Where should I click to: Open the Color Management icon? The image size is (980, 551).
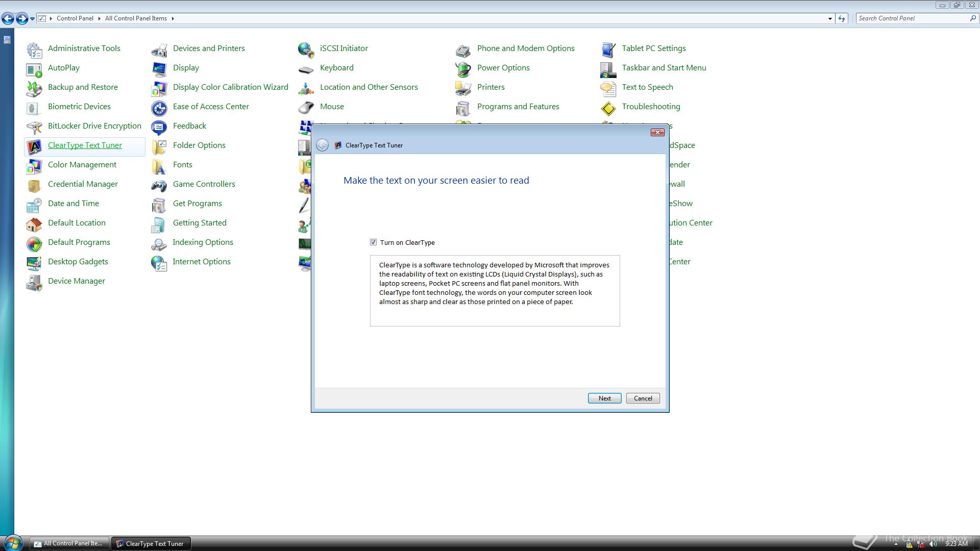click(x=34, y=166)
